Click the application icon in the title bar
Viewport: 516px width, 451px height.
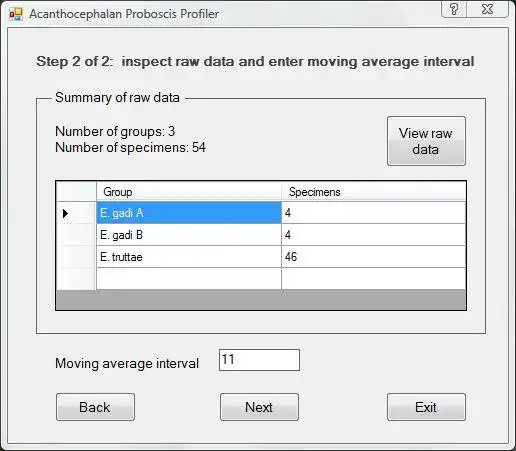16,14
